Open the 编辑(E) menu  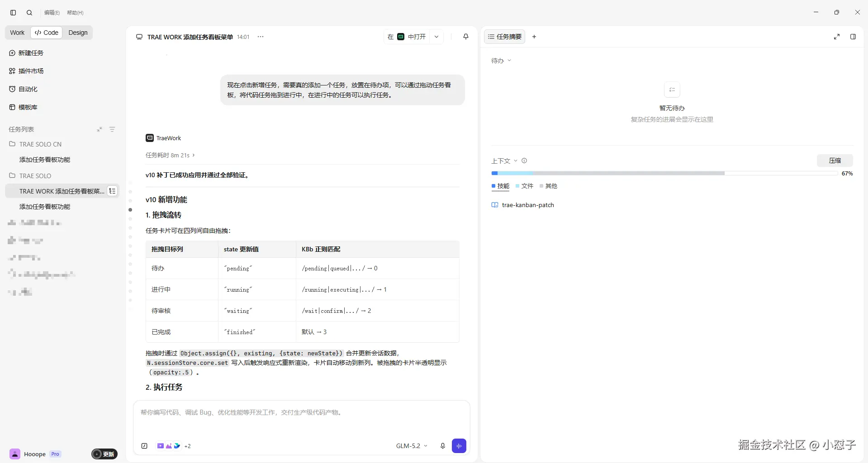pos(52,13)
